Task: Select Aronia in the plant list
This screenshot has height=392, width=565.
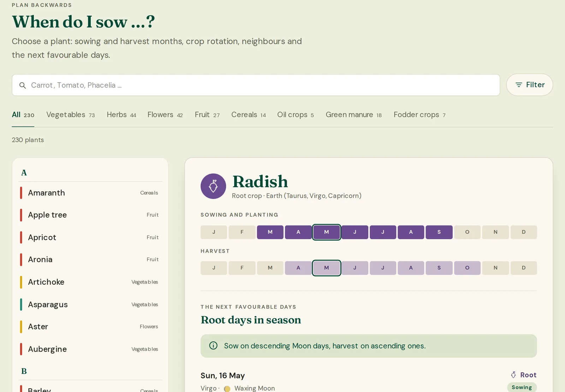Action: pos(90,259)
